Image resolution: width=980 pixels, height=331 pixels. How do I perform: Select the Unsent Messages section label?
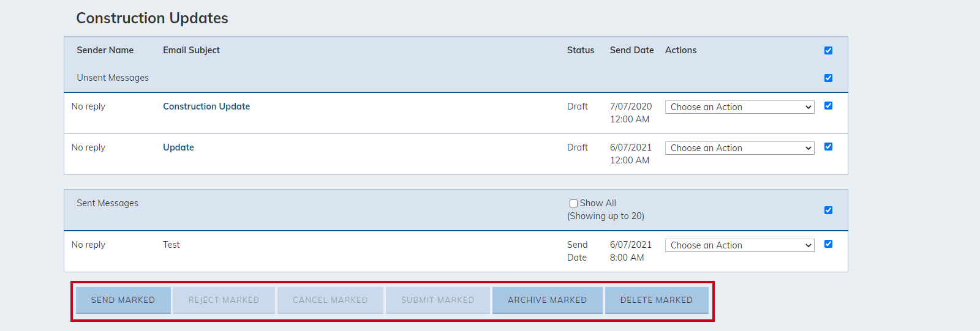[x=113, y=78]
